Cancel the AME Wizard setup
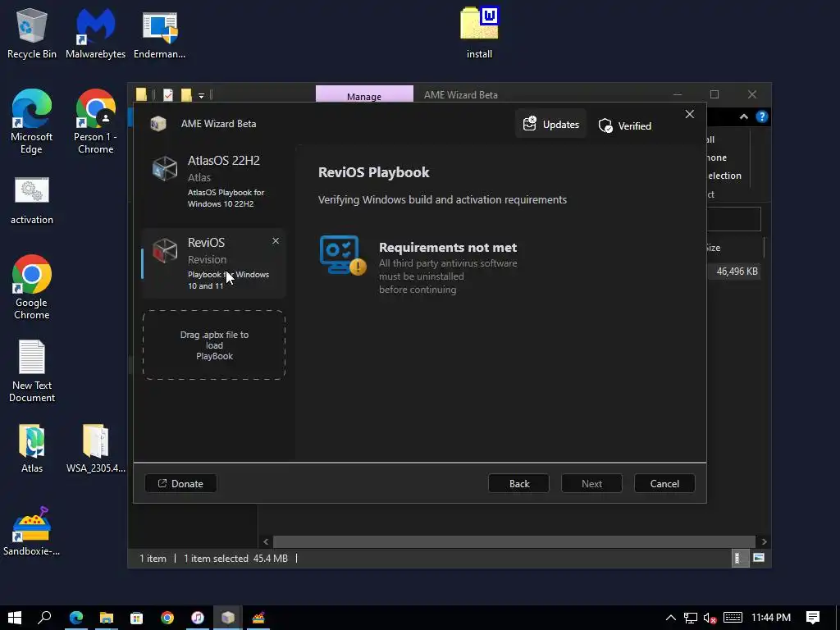The height and width of the screenshot is (630, 840). point(664,483)
